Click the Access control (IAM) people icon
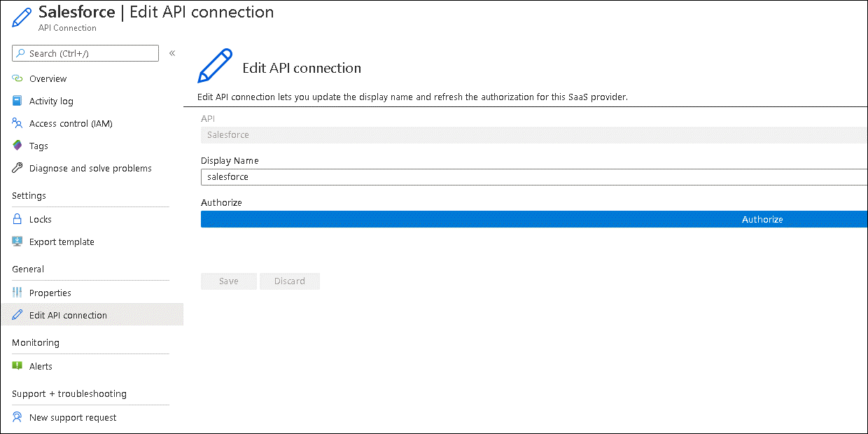 pos(17,123)
